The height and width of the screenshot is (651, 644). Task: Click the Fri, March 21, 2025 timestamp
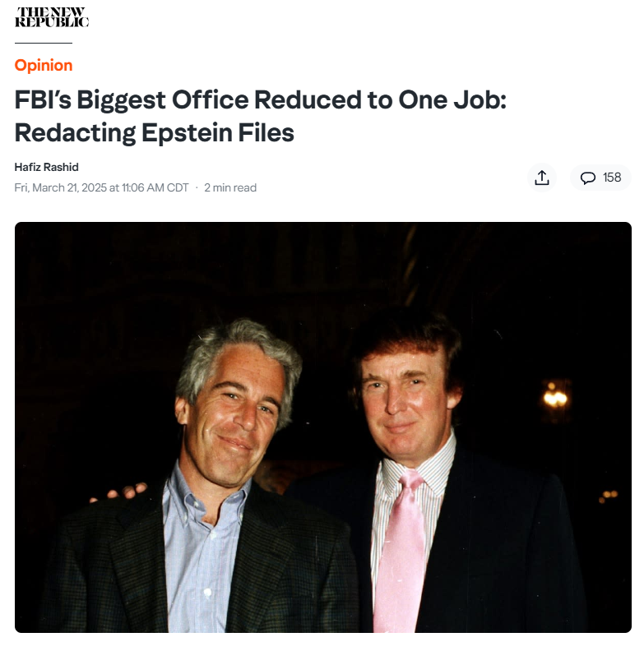click(101, 187)
